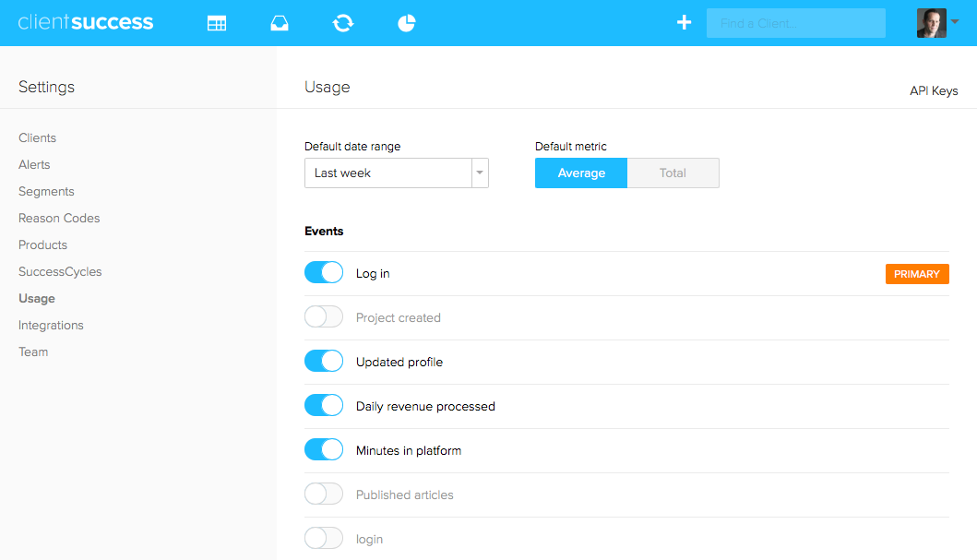Turn off the Minutes in platform toggle
977x560 pixels.
(x=323, y=449)
